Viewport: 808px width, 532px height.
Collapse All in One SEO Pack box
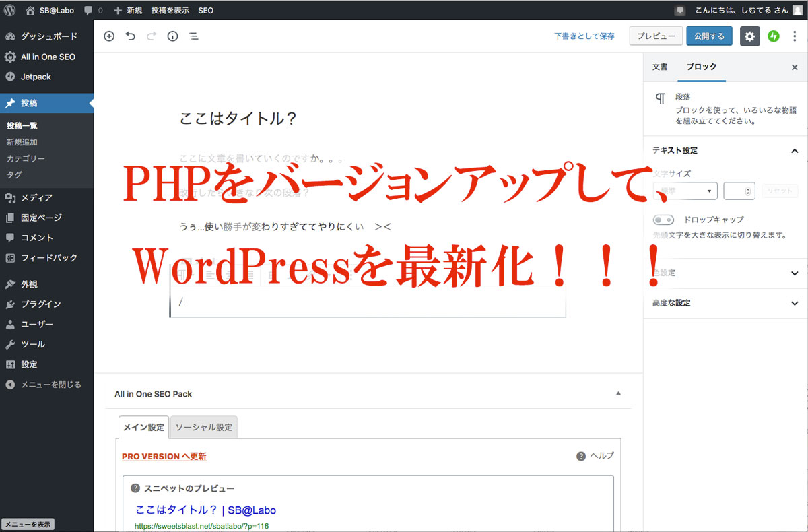619,393
